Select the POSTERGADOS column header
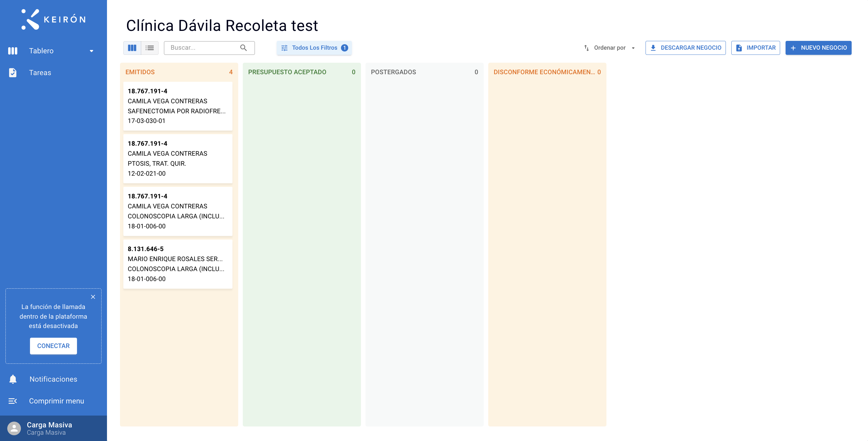868x441 pixels. click(x=393, y=72)
